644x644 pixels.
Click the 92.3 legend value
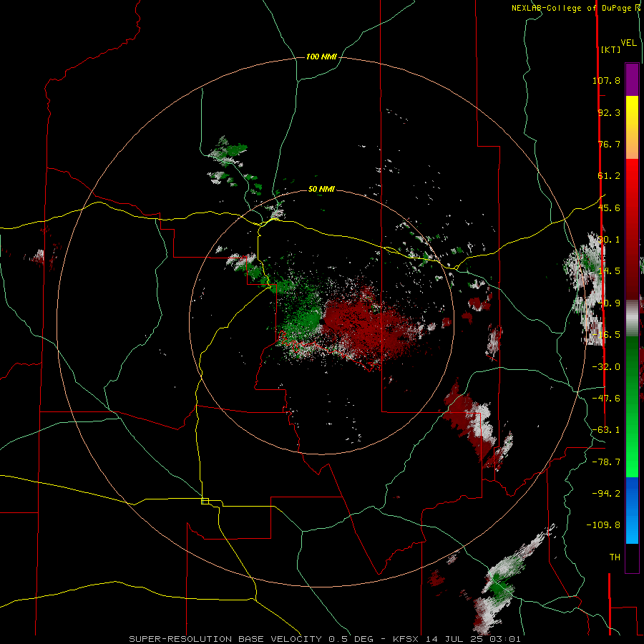click(609, 112)
